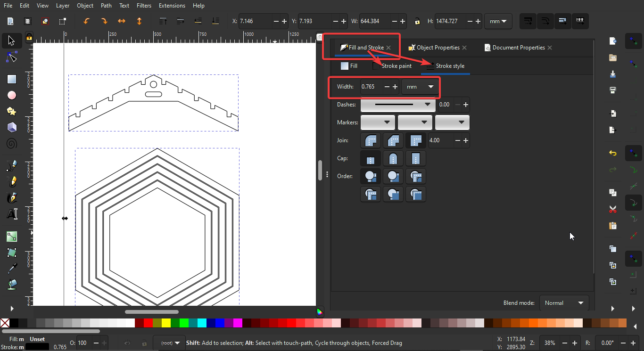This screenshot has width=644, height=351.
Task: Open the Filters menu
Action: 144,6
